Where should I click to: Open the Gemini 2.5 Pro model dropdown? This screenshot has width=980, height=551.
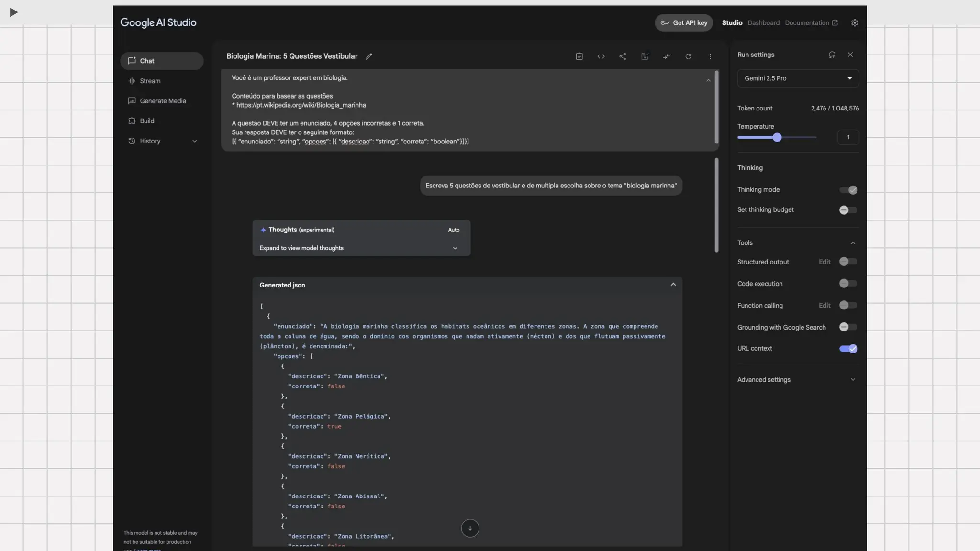[x=798, y=78]
